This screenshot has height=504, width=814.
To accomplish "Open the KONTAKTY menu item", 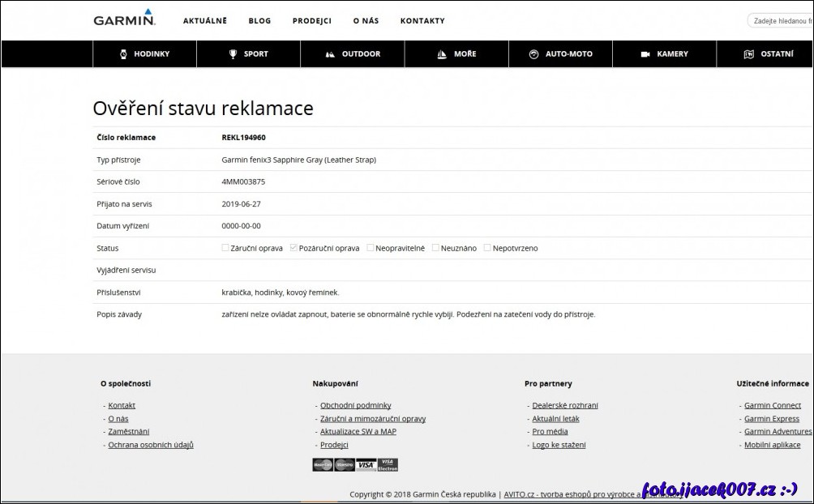I will coord(422,20).
